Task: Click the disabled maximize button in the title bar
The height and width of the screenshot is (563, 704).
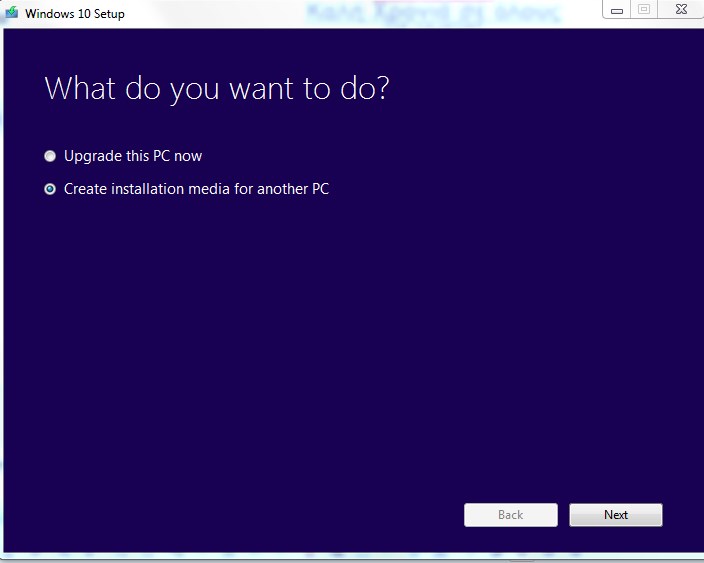Action: tap(644, 9)
